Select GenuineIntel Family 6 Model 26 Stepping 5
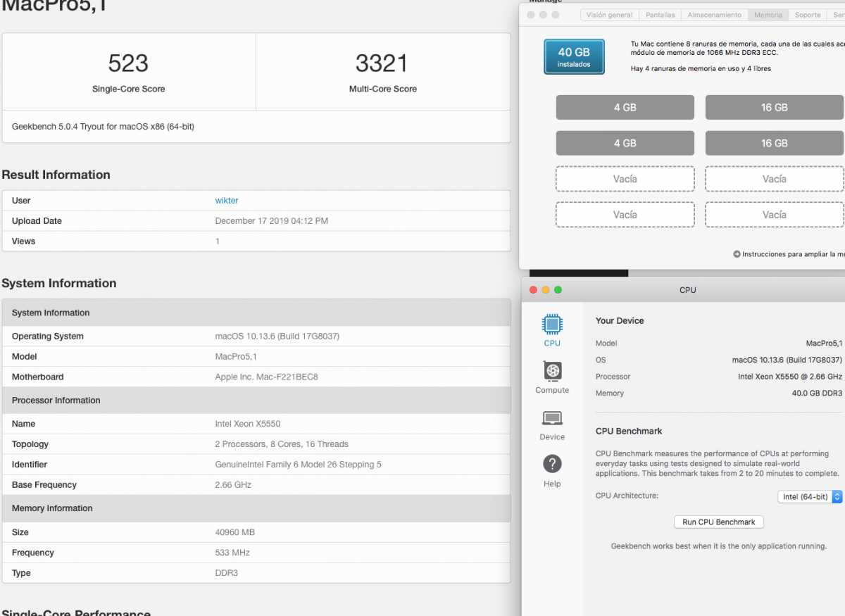The image size is (845, 616). 299,465
